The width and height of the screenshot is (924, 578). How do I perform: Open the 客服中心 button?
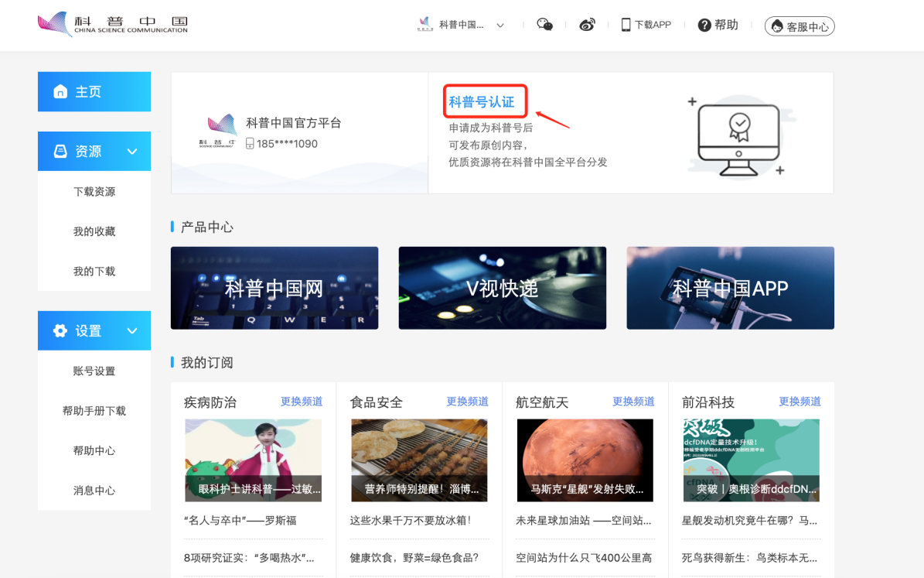pyautogui.click(x=800, y=26)
